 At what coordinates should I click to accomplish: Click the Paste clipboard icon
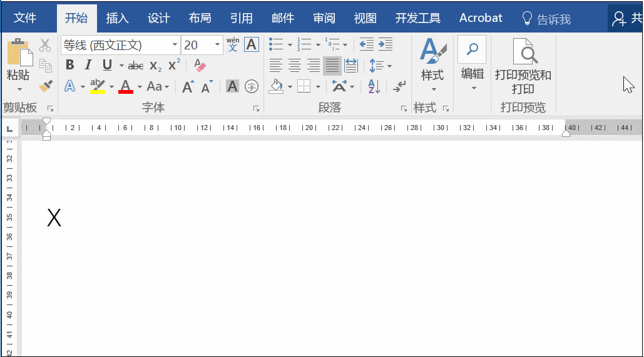point(19,53)
